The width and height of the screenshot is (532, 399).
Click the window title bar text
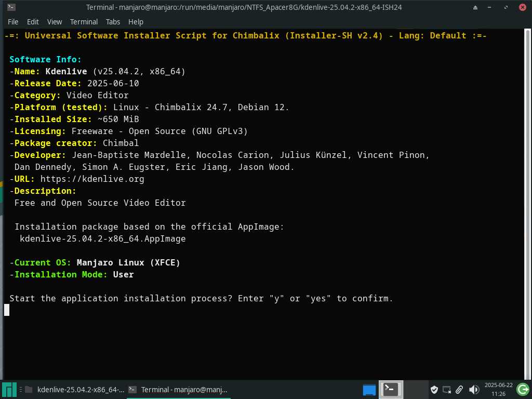244,7
